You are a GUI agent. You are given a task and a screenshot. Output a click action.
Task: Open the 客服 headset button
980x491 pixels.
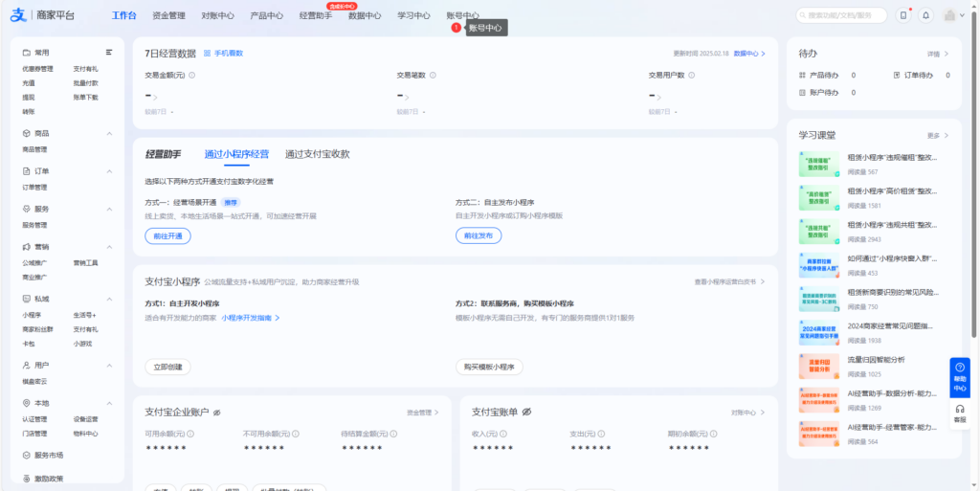coord(960,413)
